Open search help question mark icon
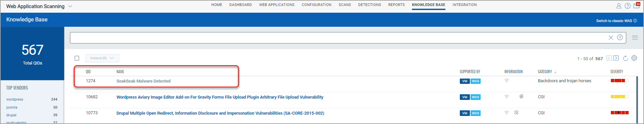This screenshot has width=644, height=124. point(620,37)
